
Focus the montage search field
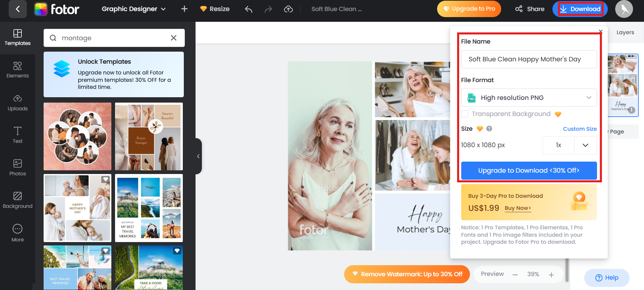point(114,38)
